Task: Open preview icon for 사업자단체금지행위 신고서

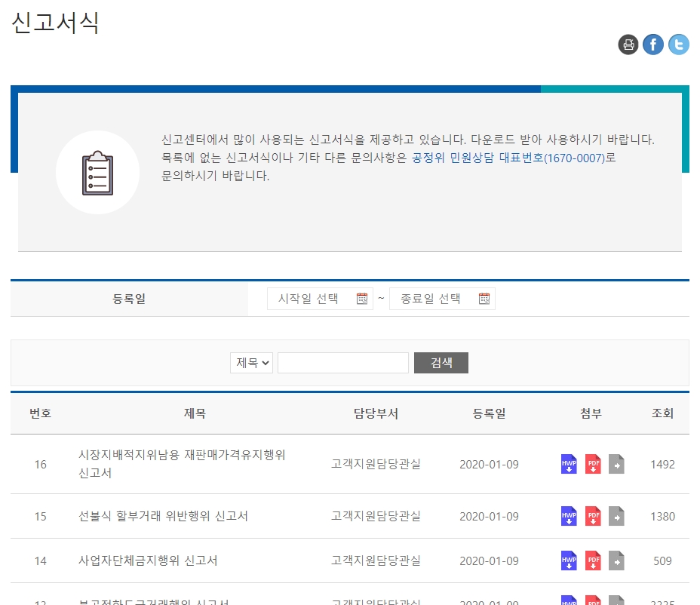Action: (x=616, y=560)
